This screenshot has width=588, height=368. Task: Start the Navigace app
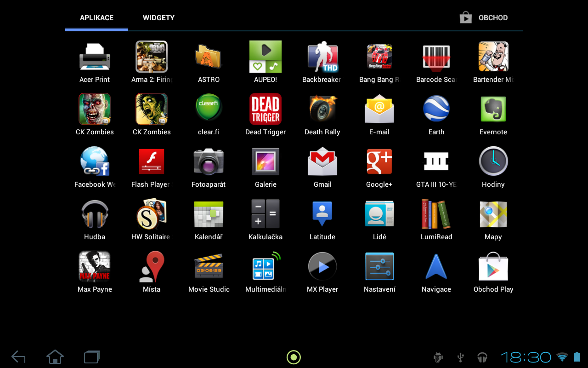(436, 266)
